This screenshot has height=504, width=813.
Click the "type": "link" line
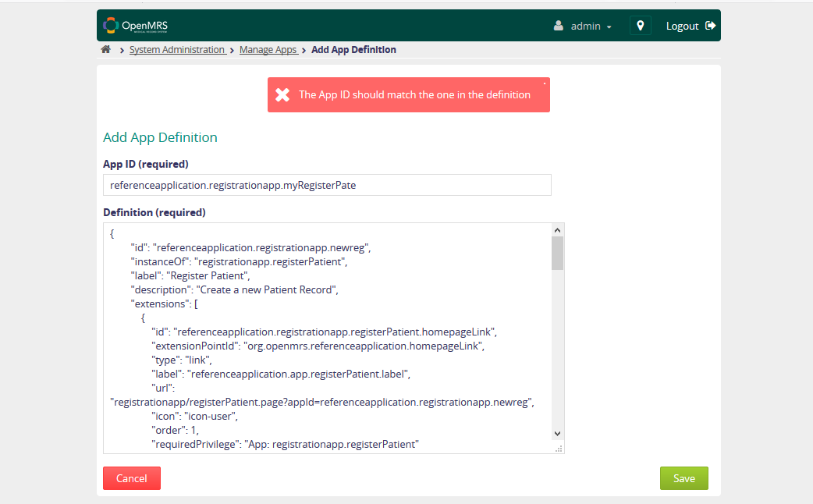pos(182,360)
